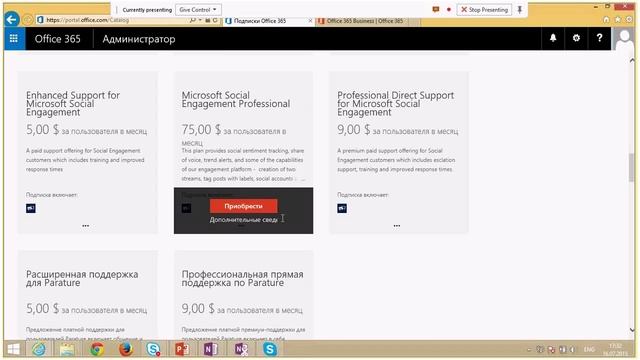
Task: Open the Give Control dropdown
Action: coord(198,9)
